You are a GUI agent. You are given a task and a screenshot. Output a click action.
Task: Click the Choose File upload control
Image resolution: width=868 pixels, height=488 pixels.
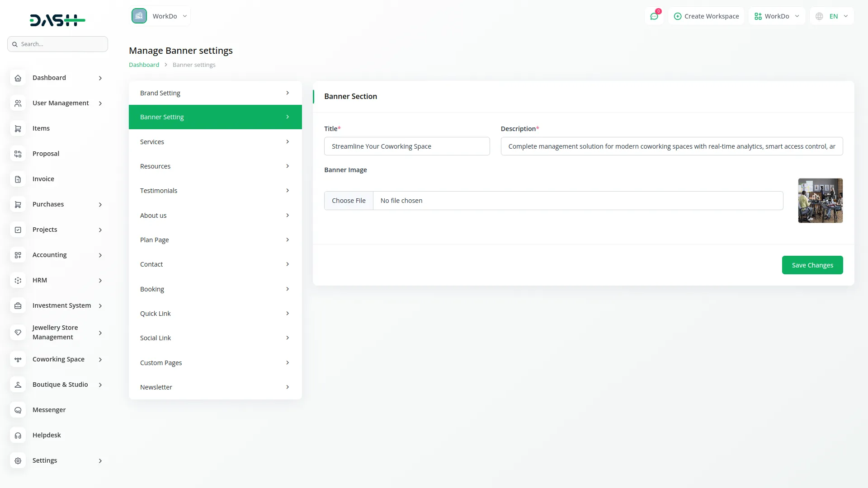click(x=349, y=200)
